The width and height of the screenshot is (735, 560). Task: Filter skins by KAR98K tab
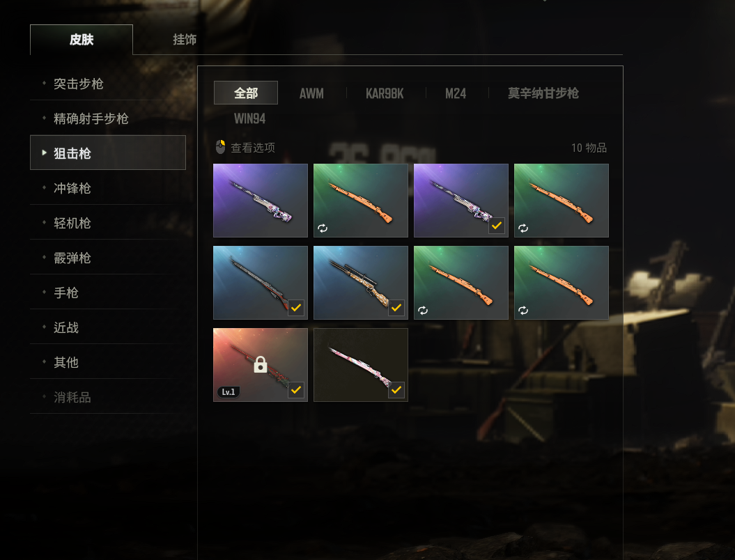click(385, 93)
